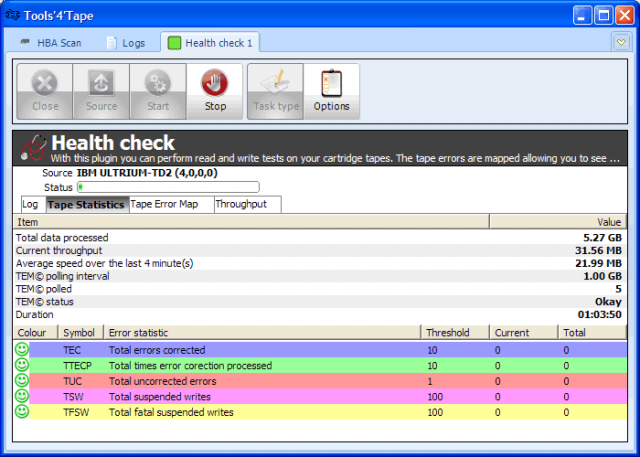This screenshot has height=457, width=640.
Task: Click the Threshold column header
Action: (447, 332)
